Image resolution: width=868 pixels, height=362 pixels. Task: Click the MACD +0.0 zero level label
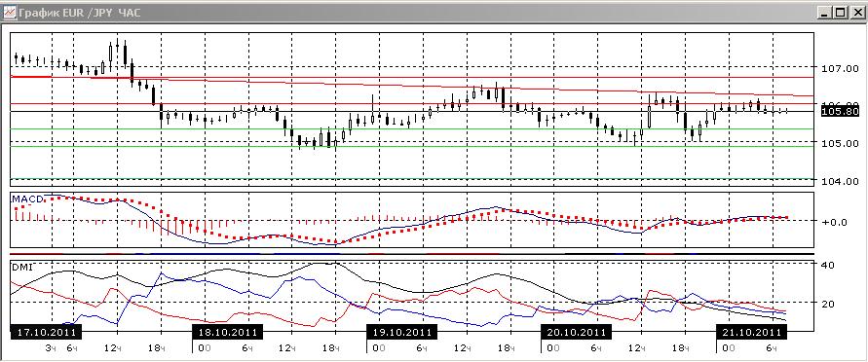[835, 222]
